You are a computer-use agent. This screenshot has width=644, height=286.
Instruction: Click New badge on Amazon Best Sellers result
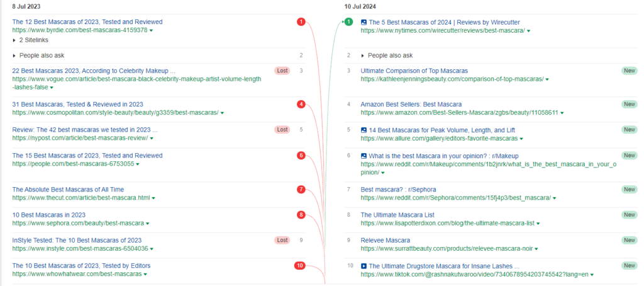coord(630,104)
